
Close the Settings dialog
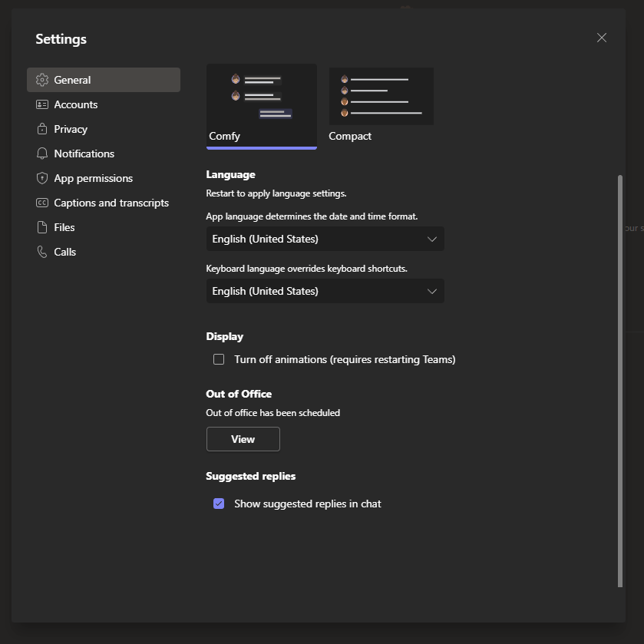click(602, 38)
